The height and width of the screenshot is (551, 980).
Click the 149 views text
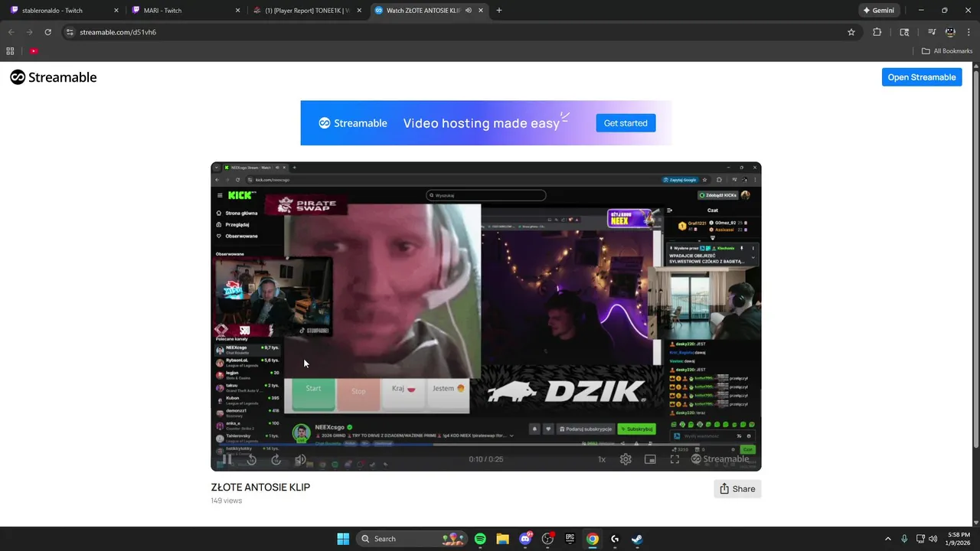227,500
